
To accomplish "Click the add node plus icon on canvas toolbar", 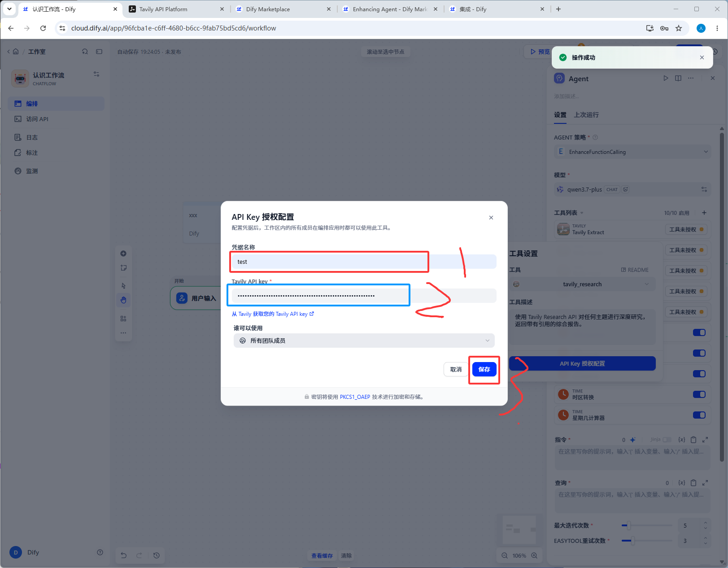I will point(123,253).
